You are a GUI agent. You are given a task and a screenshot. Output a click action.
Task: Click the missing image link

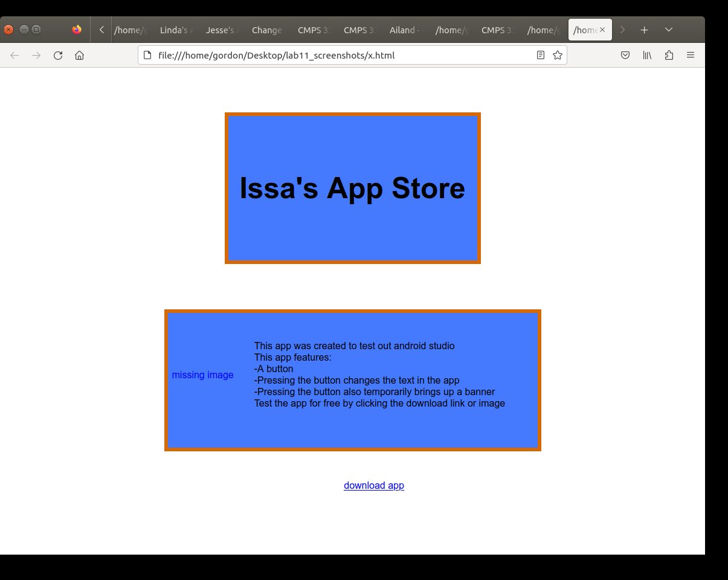(202, 375)
